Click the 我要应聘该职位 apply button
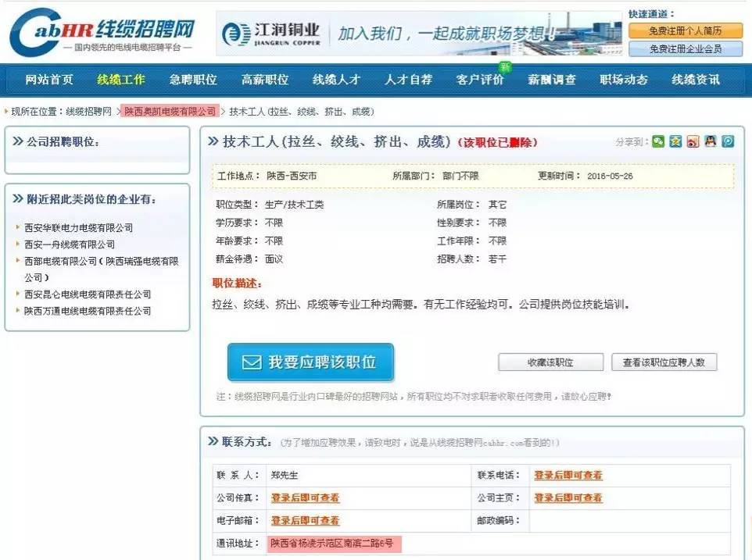Image resolution: width=752 pixels, height=560 pixels. (x=311, y=362)
